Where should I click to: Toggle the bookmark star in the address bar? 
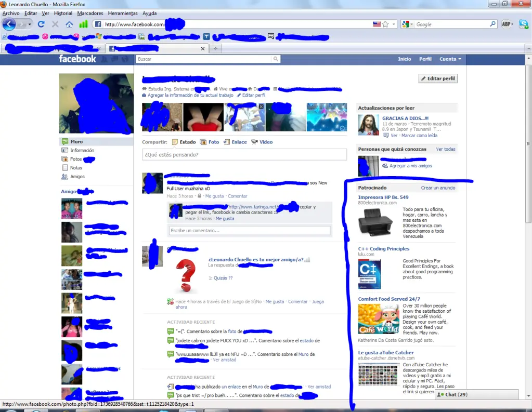click(385, 24)
